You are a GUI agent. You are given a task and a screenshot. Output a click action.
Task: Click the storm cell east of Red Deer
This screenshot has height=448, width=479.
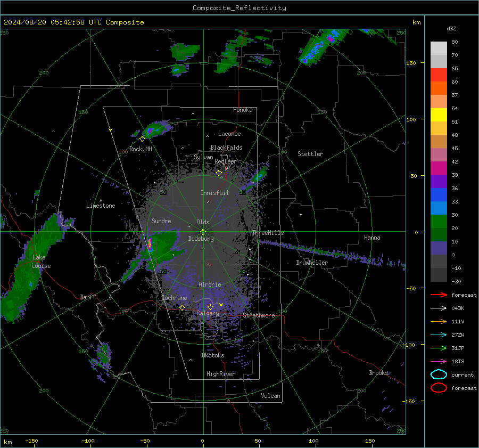[259, 176]
